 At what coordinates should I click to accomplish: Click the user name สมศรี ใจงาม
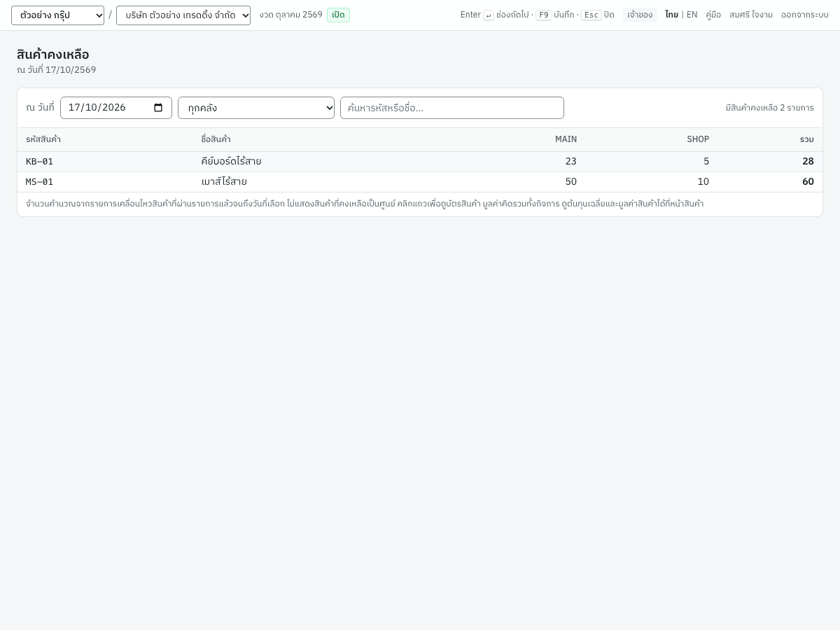pyautogui.click(x=751, y=15)
